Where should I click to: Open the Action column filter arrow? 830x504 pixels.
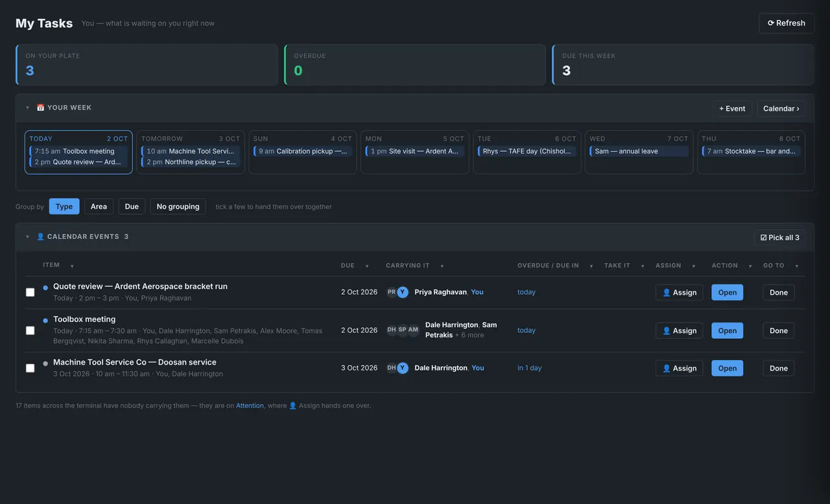pos(750,266)
